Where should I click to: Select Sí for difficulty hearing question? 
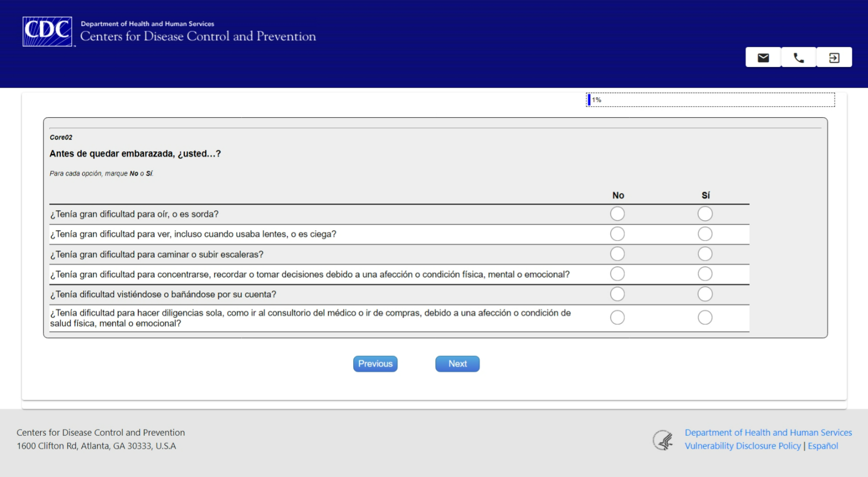pyautogui.click(x=705, y=214)
